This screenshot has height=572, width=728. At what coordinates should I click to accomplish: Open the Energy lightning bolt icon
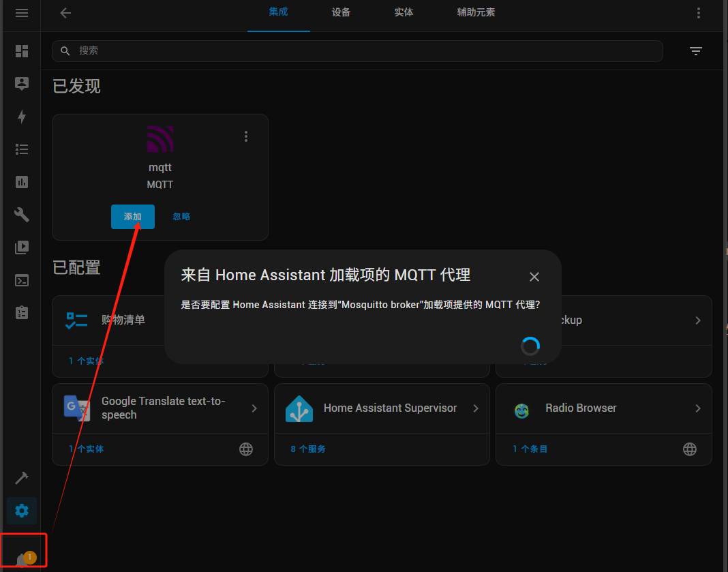point(22,117)
